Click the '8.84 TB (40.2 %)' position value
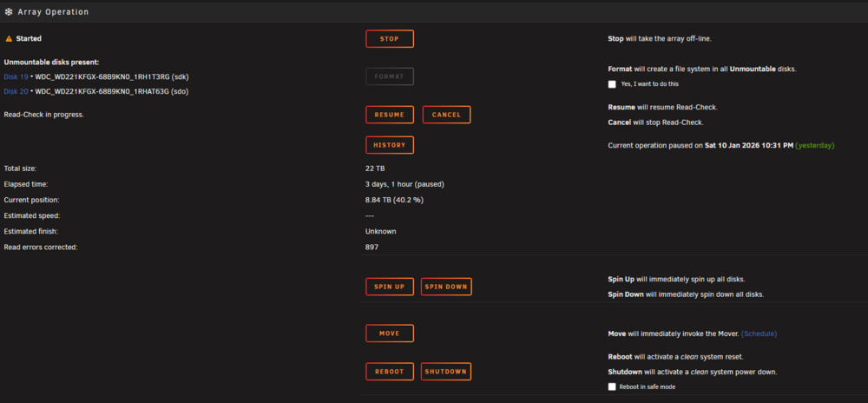Viewport: 868px width, 403px height. click(x=395, y=200)
